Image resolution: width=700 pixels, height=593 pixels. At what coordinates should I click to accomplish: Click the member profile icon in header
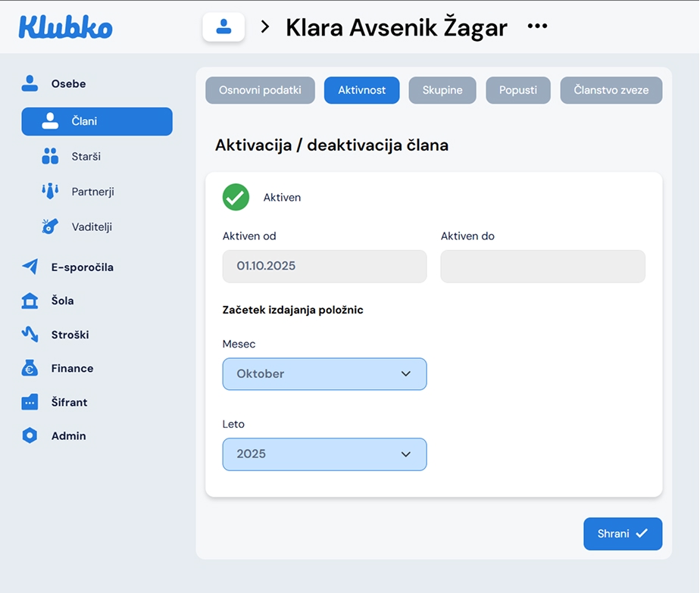pos(223,27)
